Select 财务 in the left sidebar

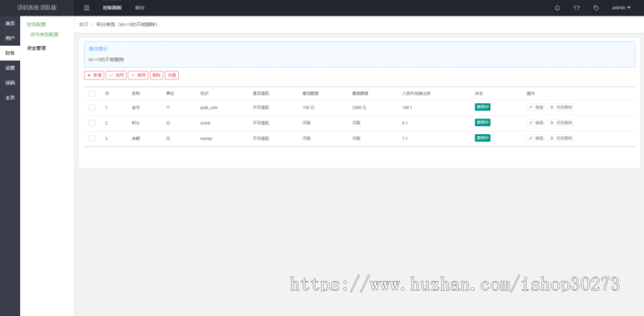[x=10, y=53]
